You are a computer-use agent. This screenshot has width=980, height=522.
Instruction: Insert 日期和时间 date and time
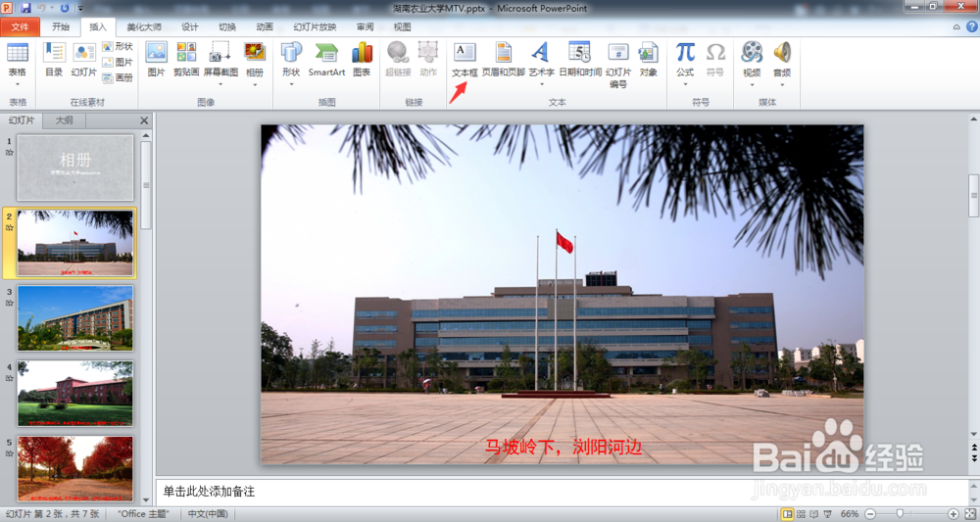[580, 60]
